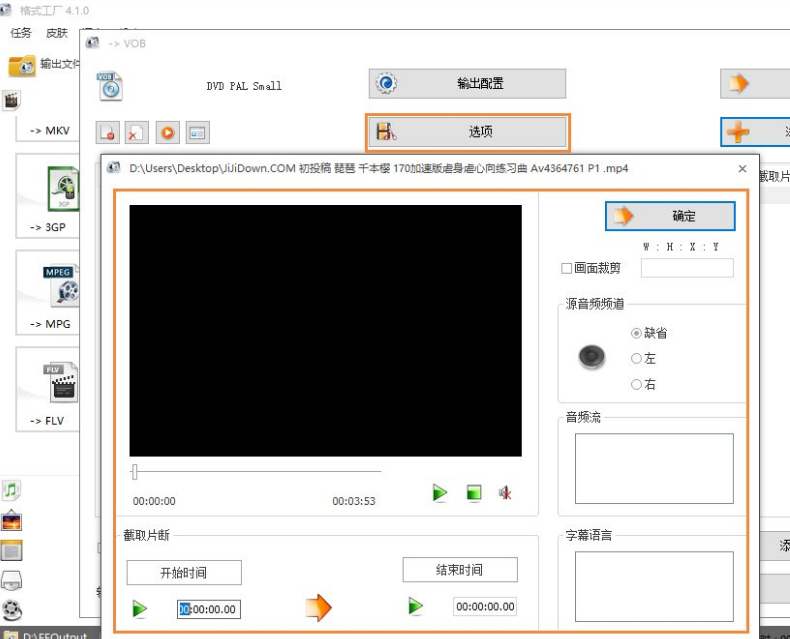Select the 右 audio channel option

tap(636, 385)
